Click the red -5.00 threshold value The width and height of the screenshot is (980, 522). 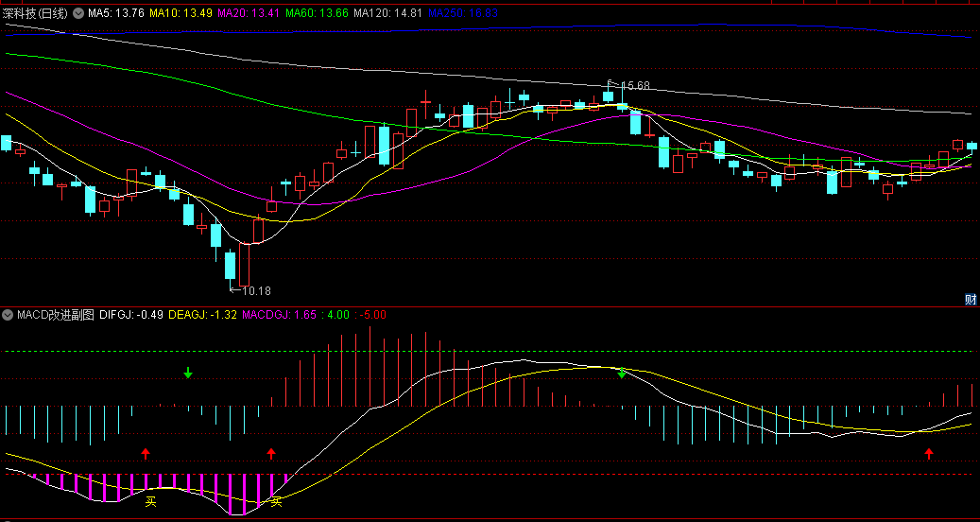coord(372,316)
